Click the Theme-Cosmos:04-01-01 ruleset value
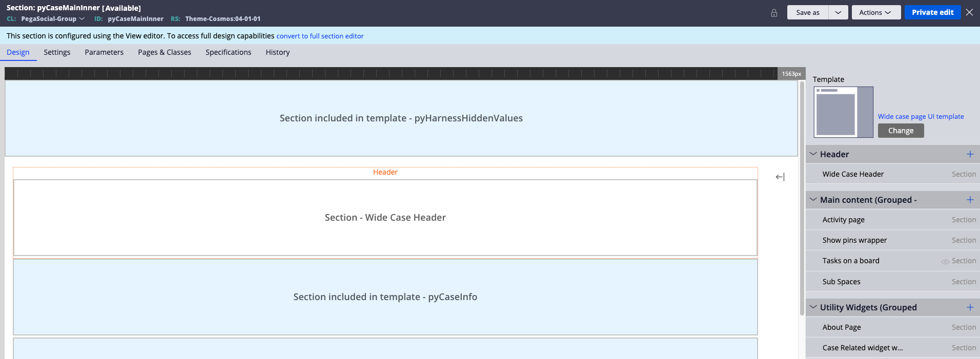 (223, 18)
